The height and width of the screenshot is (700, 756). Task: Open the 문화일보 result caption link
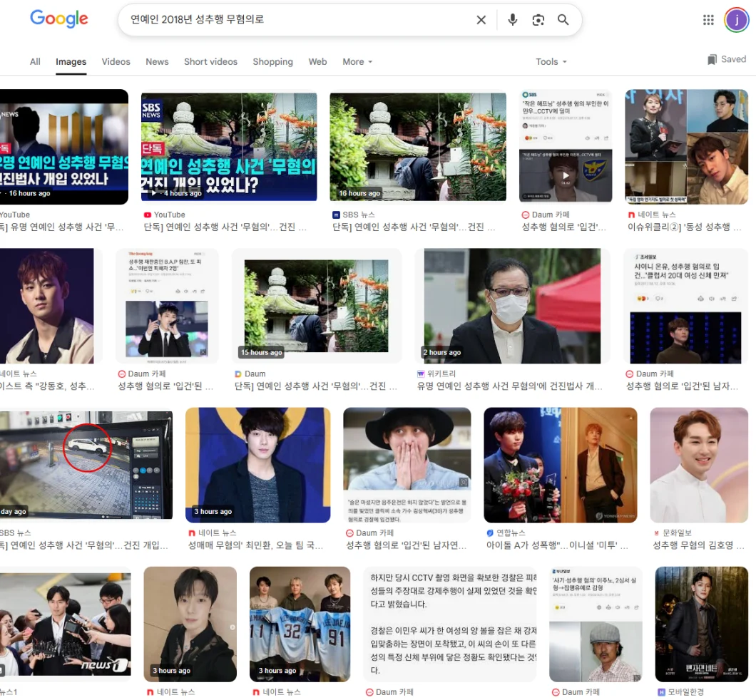click(x=698, y=546)
